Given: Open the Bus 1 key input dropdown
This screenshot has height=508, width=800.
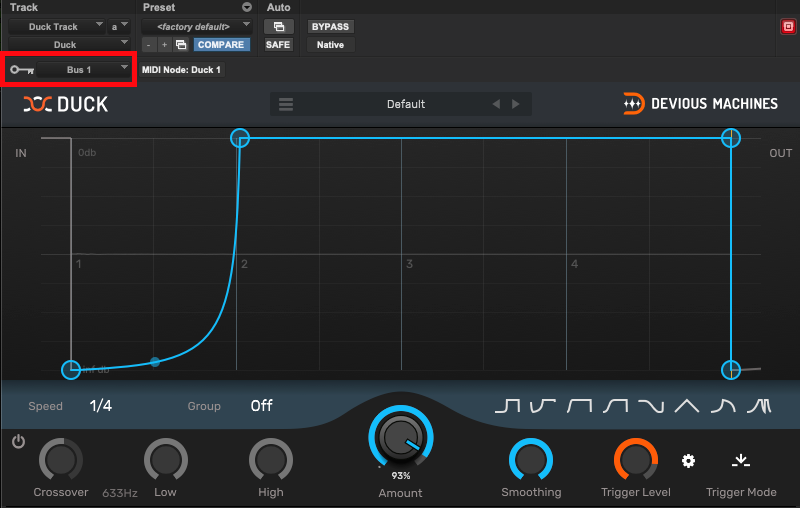Looking at the screenshot, I should [84, 70].
